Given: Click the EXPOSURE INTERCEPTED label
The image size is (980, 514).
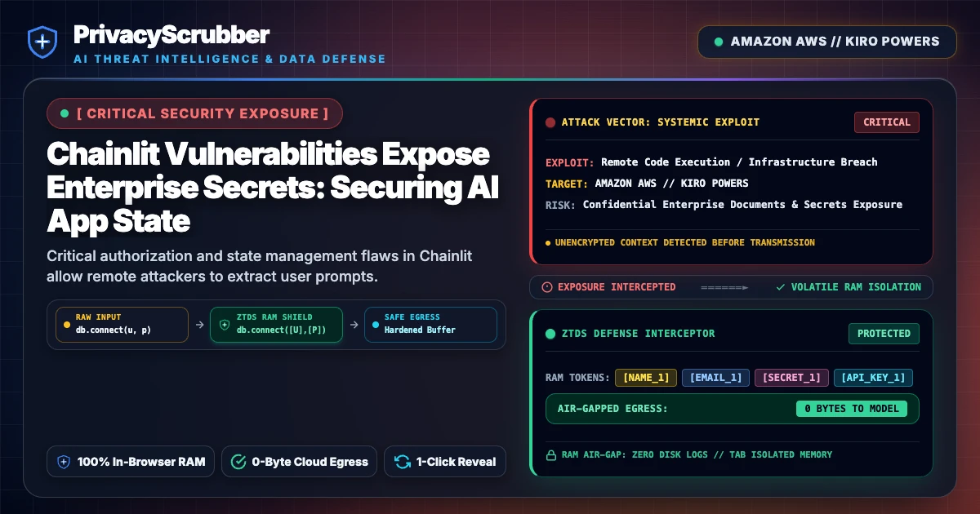Looking at the screenshot, I should click(x=617, y=287).
